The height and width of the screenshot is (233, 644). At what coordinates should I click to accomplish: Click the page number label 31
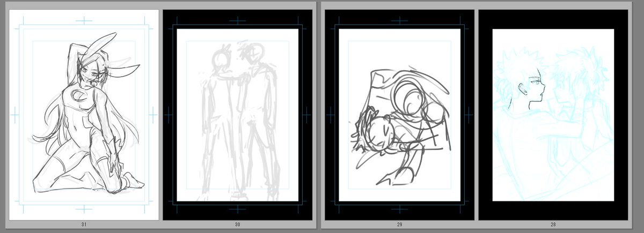click(x=84, y=224)
